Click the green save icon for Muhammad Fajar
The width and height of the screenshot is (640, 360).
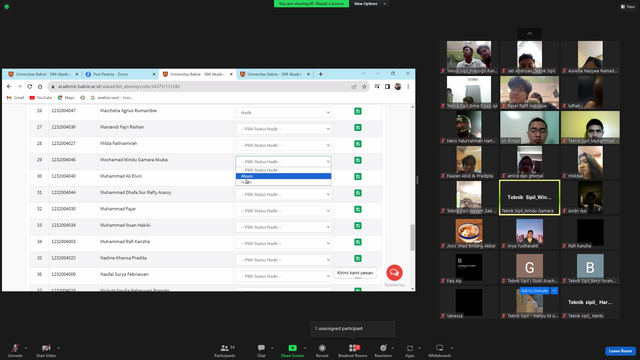pyautogui.click(x=358, y=209)
